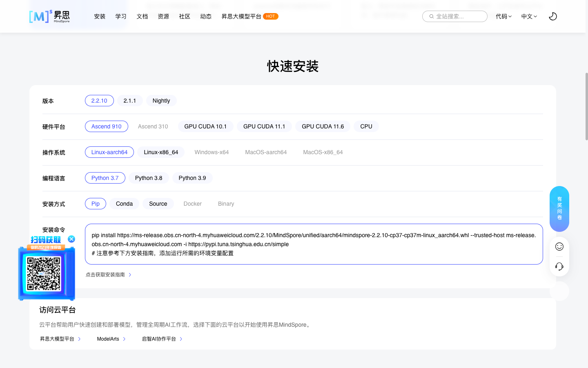Open the 有奖问卷 survey button
The image size is (588, 368).
click(x=559, y=209)
